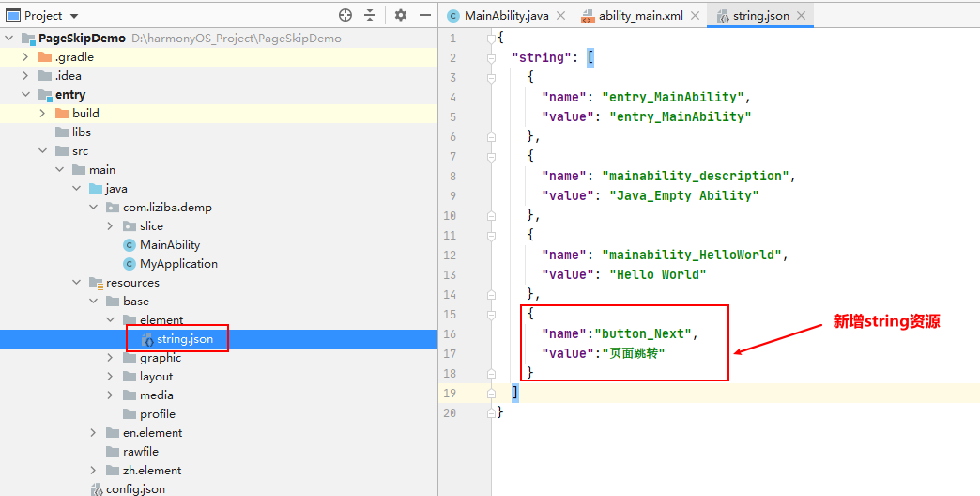Expand the .gradle folder
The width and height of the screenshot is (980, 496).
pyautogui.click(x=25, y=57)
